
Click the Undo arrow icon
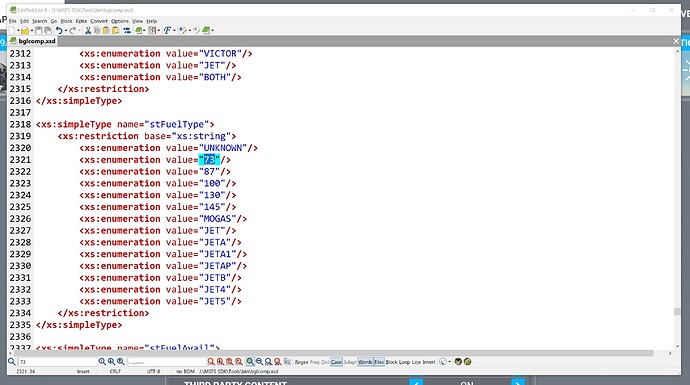(x=59, y=30)
